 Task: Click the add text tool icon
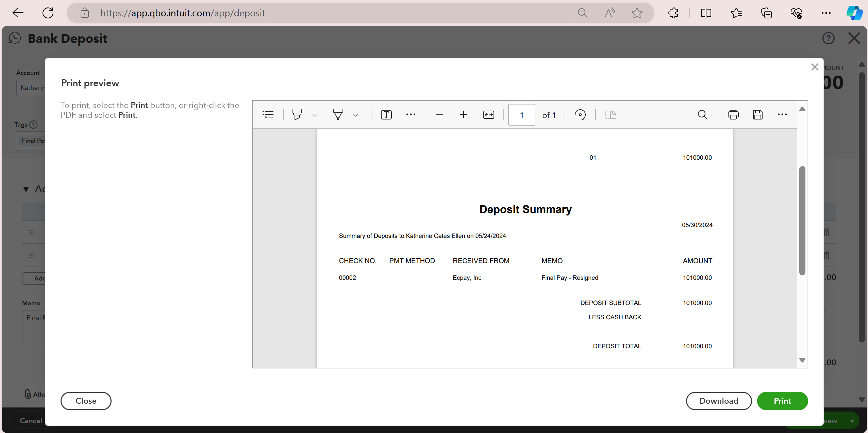pyautogui.click(x=386, y=115)
